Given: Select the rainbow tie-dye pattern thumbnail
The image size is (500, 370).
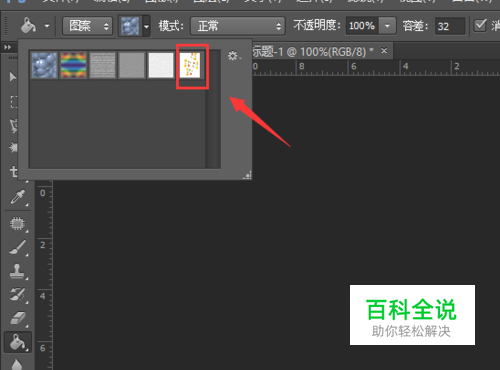Looking at the screenshot, I should click(73, 65).
